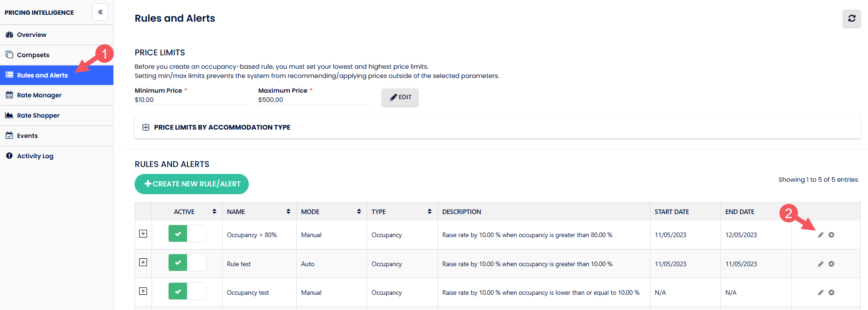Open Rate Manager from sidebar
Screen dimensions: 868x310
39,95
